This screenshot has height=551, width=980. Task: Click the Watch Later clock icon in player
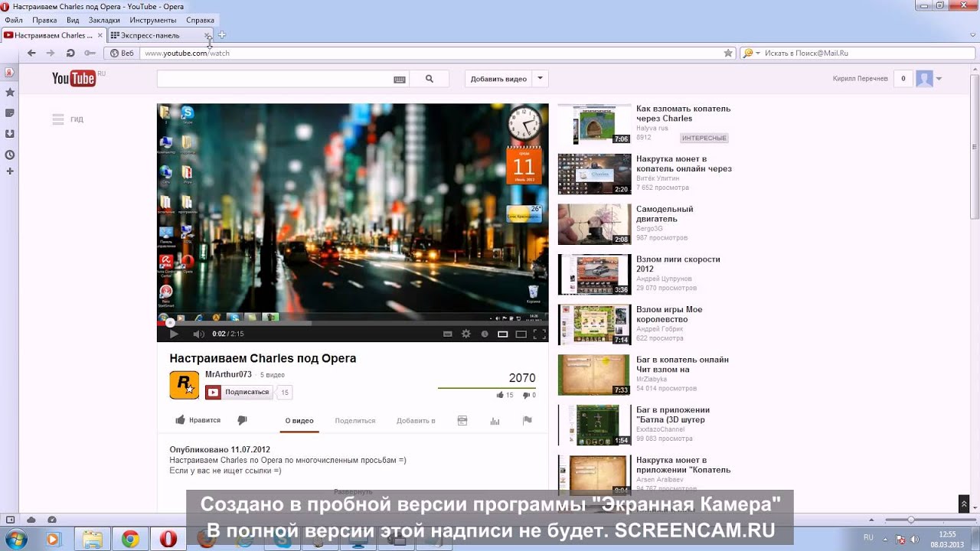(484, 334)
